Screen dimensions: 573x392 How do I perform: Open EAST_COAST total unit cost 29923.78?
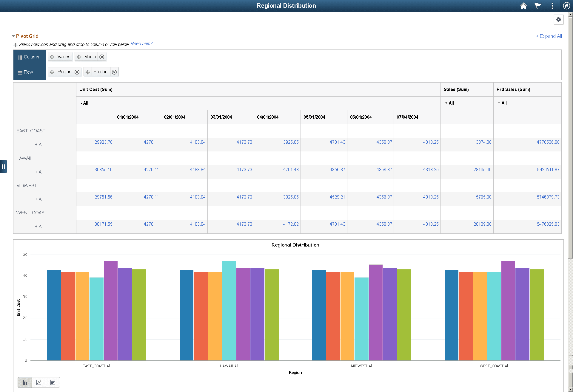point(103,142)
